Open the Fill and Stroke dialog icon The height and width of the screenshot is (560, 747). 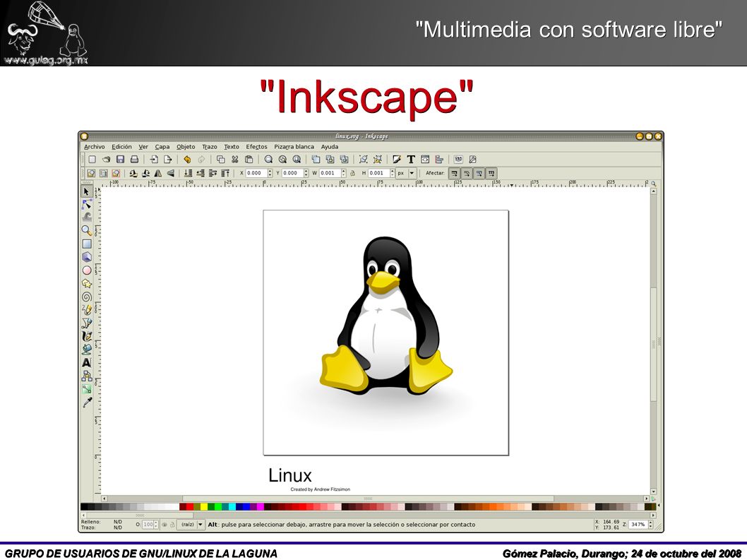pos(396,159)
